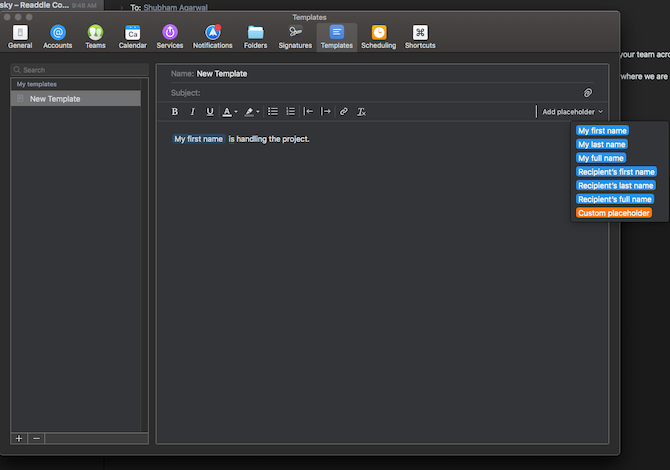Click the My templates section header
670x470 pixels.
37,84
